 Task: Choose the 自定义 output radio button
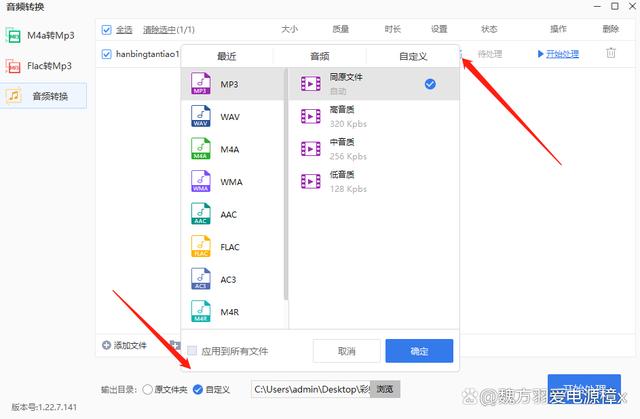pyautogui.click(x=197, y=389)
